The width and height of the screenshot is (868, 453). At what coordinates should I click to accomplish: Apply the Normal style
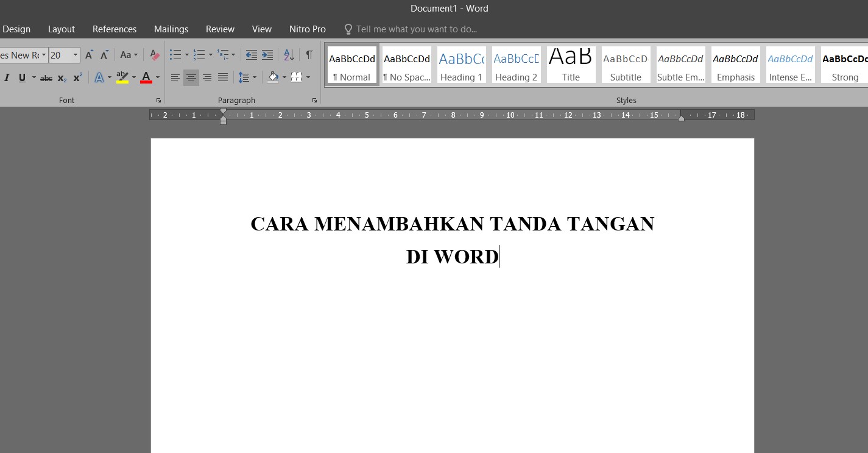352,65
